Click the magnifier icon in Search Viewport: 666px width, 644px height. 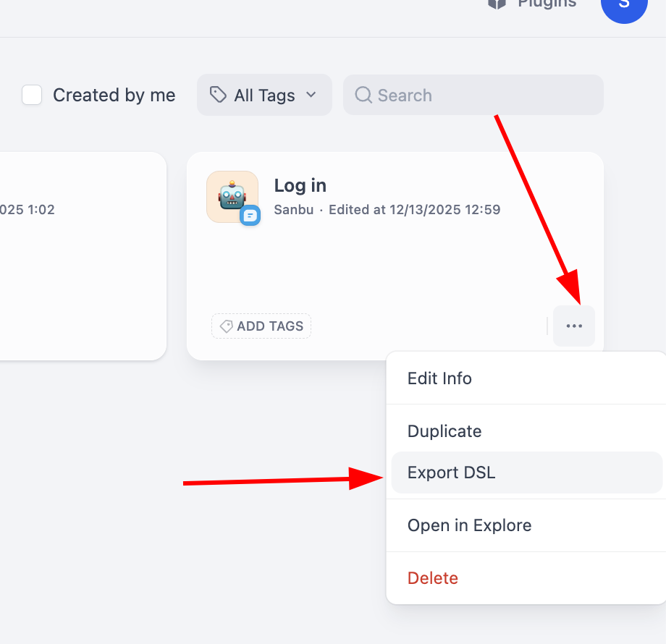363,95
